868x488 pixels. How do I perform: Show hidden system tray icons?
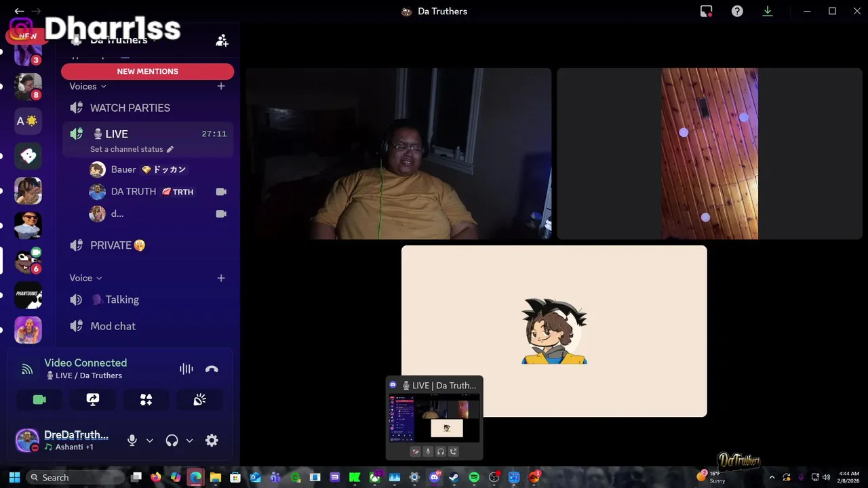tap(771, 477)
